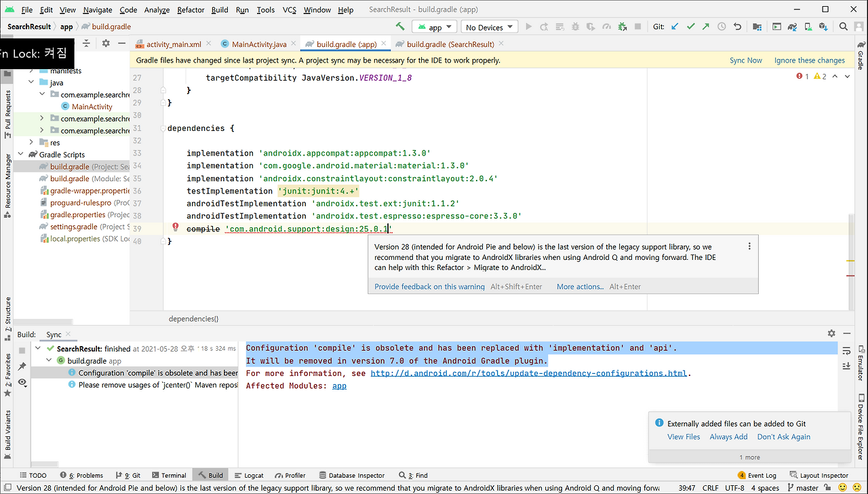
Task: Open the update-dependency-configurations URL link
Action: 529,373
